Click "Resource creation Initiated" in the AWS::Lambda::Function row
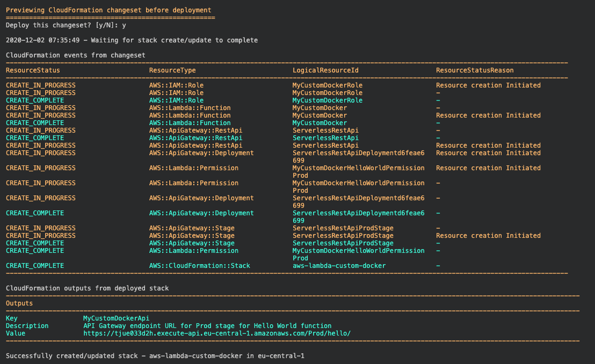595x364 pixels. pyautogui.click(x=488, y=115)
